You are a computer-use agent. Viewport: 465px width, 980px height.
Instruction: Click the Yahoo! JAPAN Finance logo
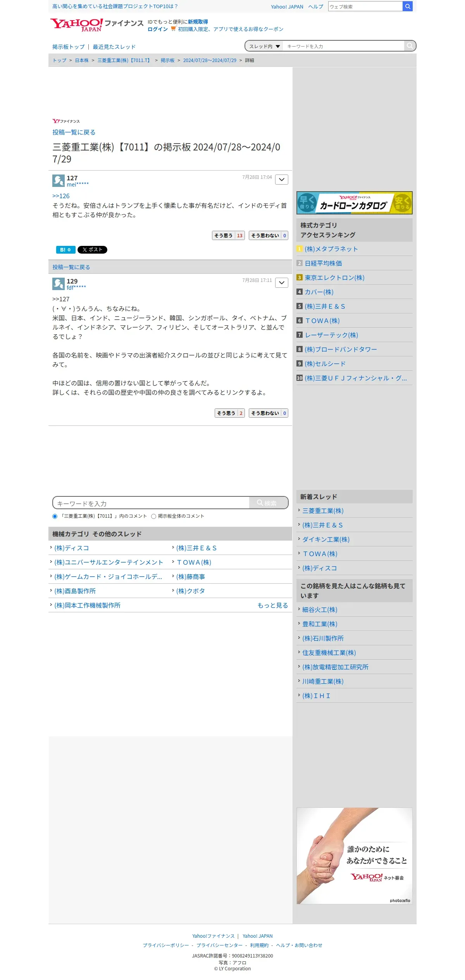tap(96, 25)
